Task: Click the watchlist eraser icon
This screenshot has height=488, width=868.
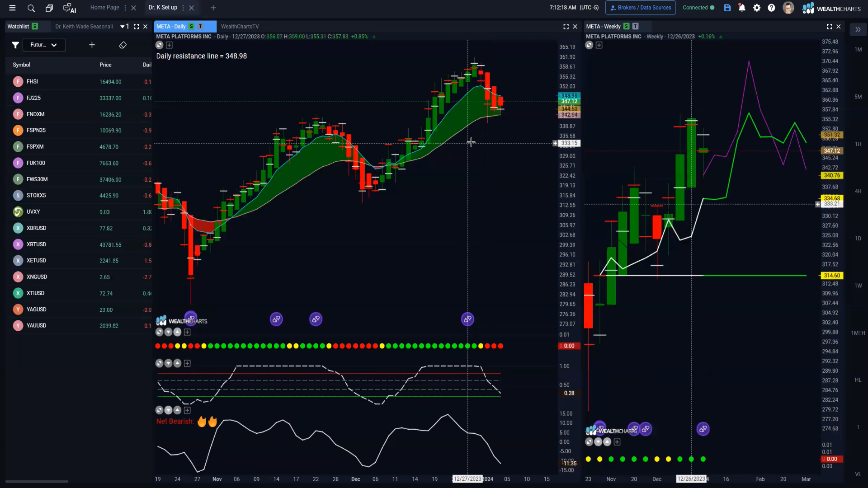Action: [123, 45]
